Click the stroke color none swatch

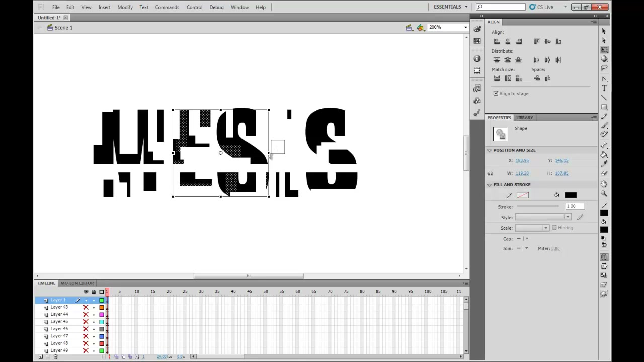[523, 195]
